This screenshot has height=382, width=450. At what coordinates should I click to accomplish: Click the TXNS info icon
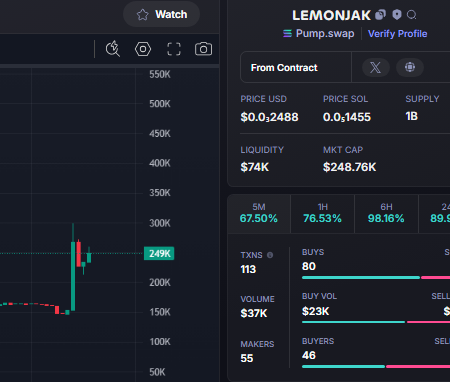270,255
